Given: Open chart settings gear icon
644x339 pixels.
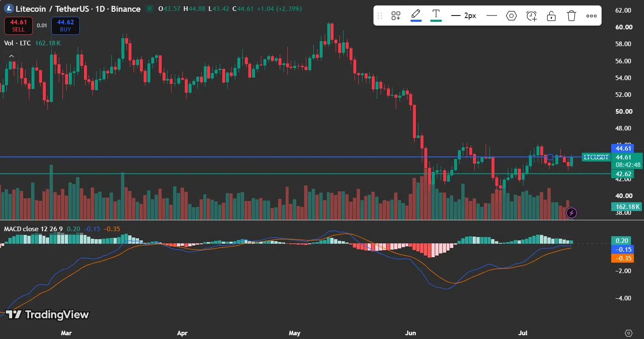Looking at the screenshot, I should pyautogui.click(x=628, y=333).
